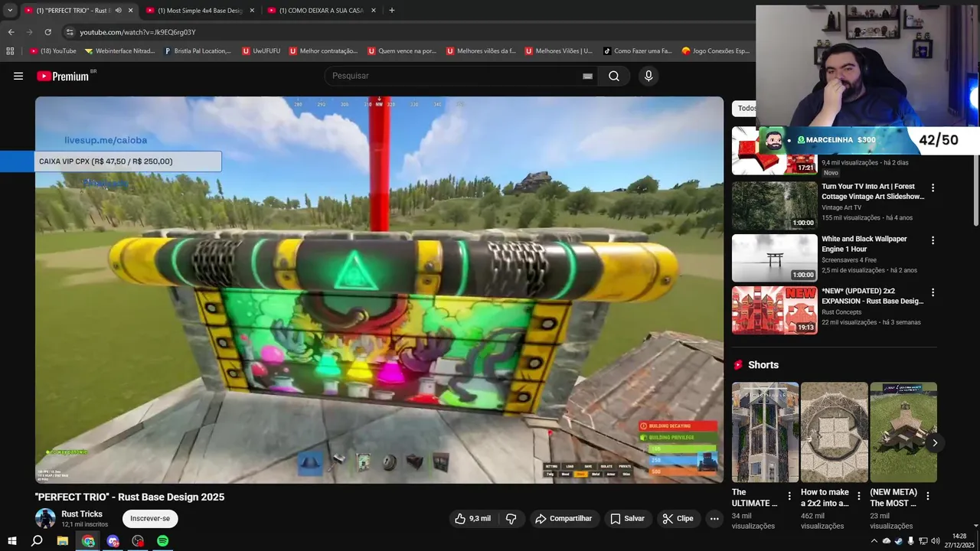Play White and Black Wallpaper Engine thumbnail
The image size is (980, 551).
click(775, 258)
